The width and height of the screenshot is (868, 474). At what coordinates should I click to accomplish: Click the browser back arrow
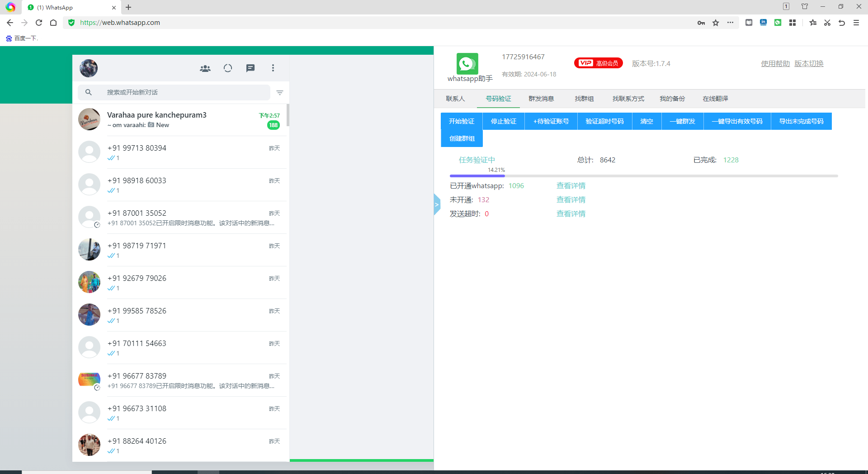pos(10,23)
